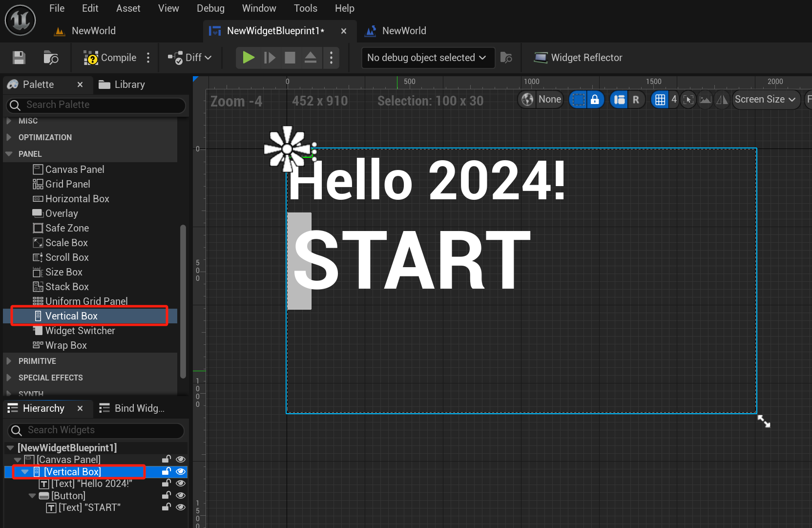Compile the widget blueprint
Image resolution: width=812 pixels, height=528 pixels.
coord(110,58)
